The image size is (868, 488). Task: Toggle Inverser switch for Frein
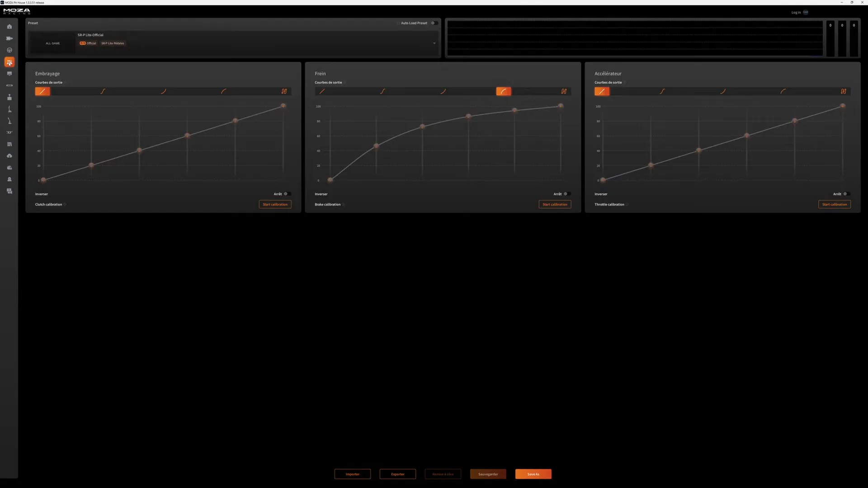coord(567,194)
